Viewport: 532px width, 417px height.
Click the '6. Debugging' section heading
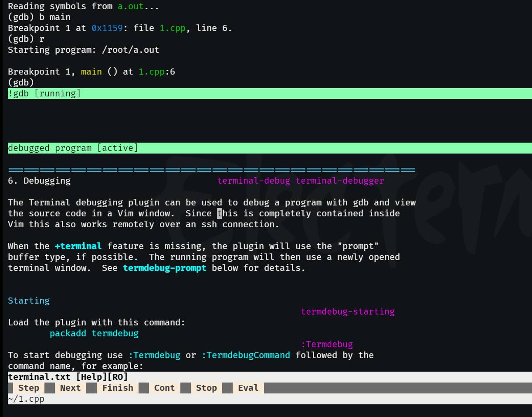click(39, 181)
